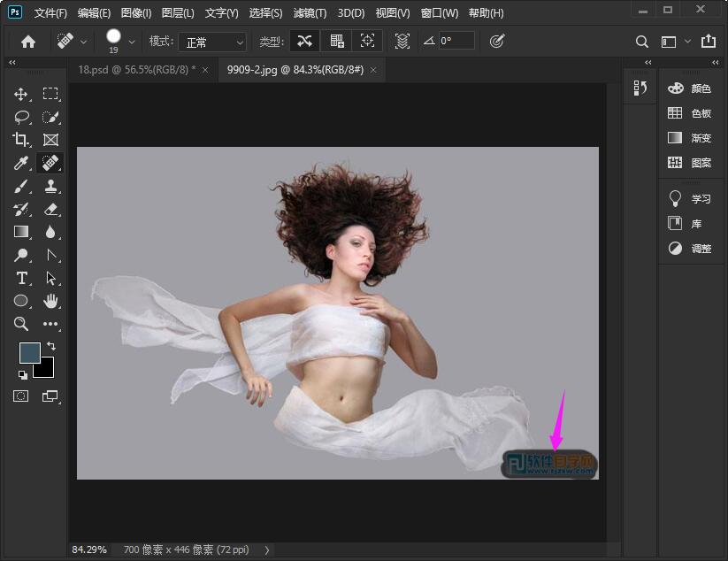The width and height of the screenshot is (728, 561).
Task: Pick the Eyedropper tool
Action: pos(21,163)
